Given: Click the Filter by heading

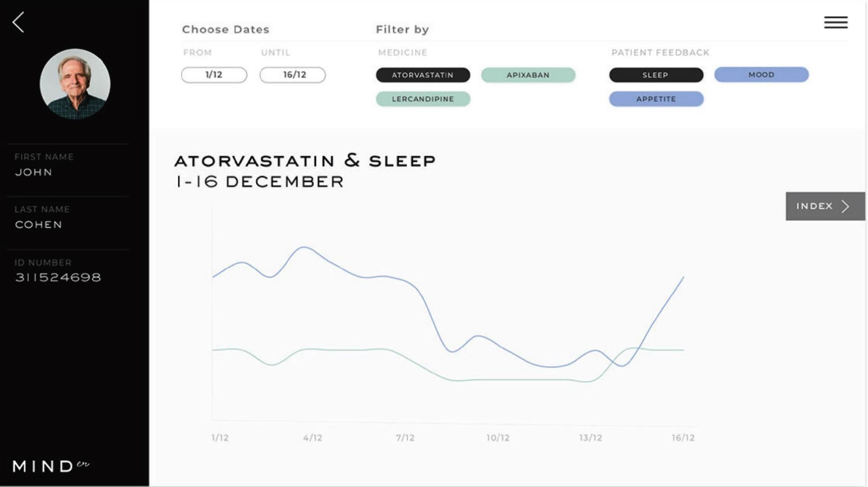Looking at the screenshot, I should 402,29.
